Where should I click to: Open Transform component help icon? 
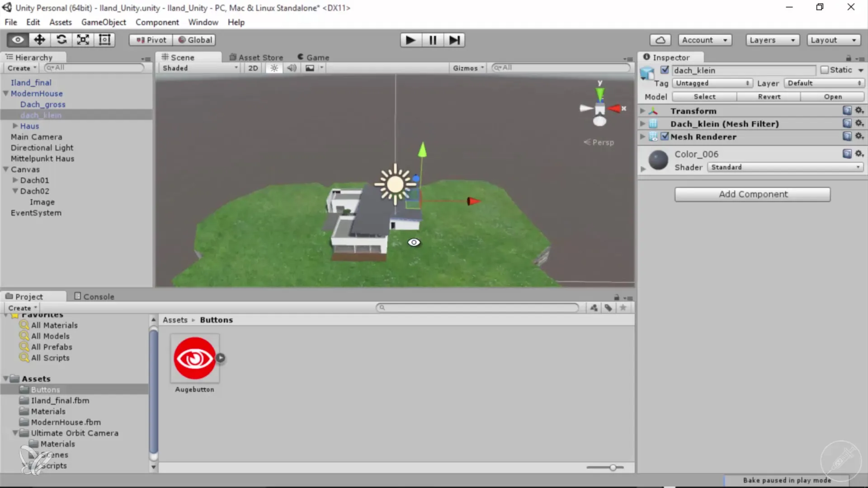(x=847, y=111)
